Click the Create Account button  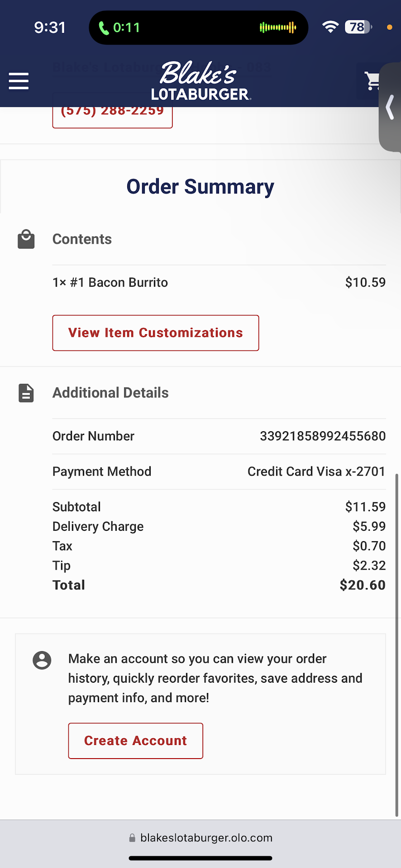[x=135, y=741]
